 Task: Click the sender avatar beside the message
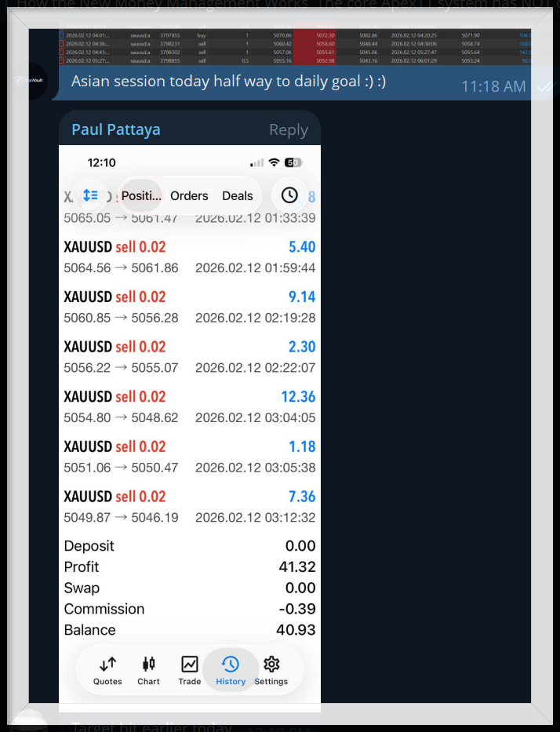[x=31, y=80]
